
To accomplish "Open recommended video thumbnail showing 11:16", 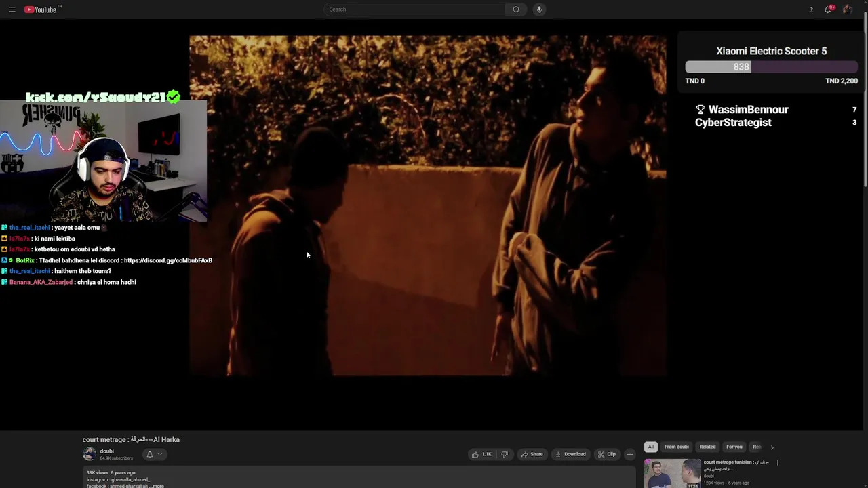I will pos(672,473).
